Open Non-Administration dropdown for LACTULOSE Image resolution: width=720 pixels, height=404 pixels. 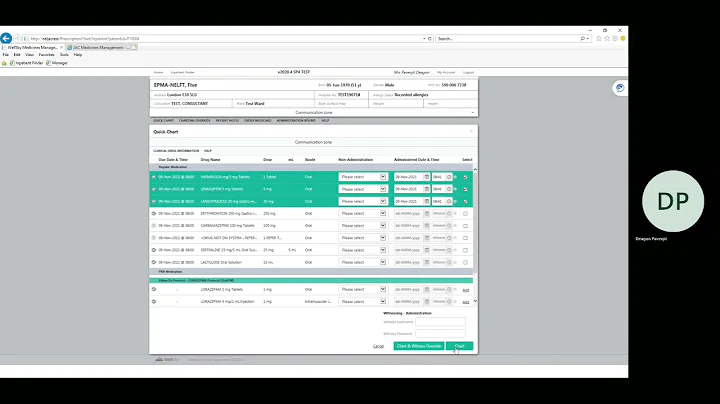pos(363,262)
